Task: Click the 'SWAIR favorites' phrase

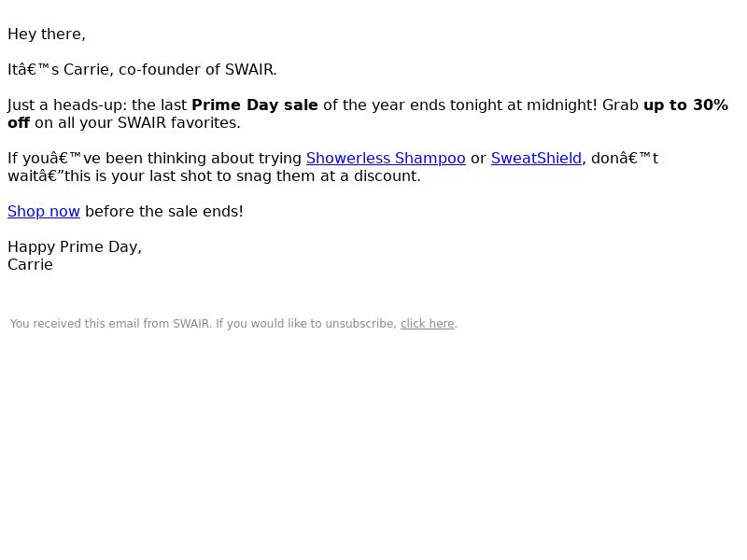Action: click(x=177, y=123)
